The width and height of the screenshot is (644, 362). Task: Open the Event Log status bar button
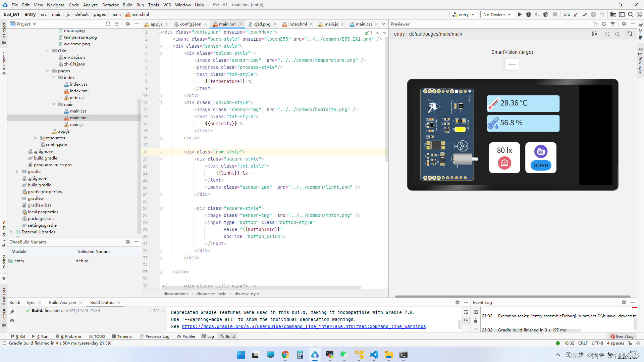622,336
